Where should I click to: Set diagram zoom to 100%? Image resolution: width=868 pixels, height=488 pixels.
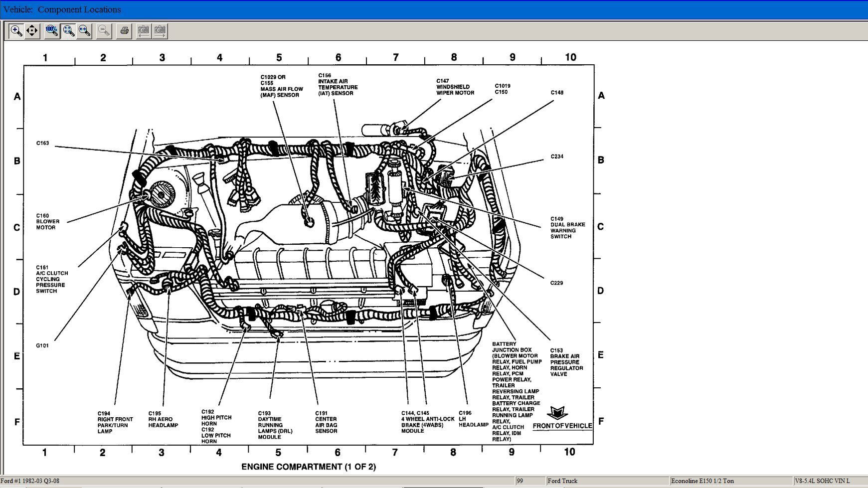tap(51, 31)
